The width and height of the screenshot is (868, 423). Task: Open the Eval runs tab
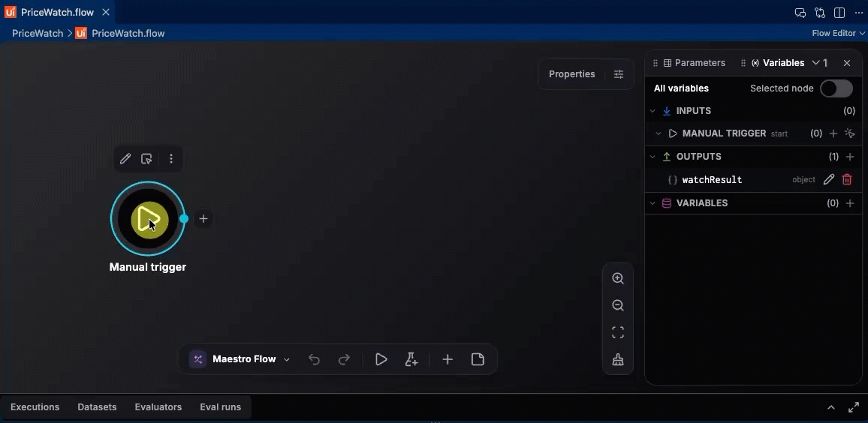click(x=220, y=407)
